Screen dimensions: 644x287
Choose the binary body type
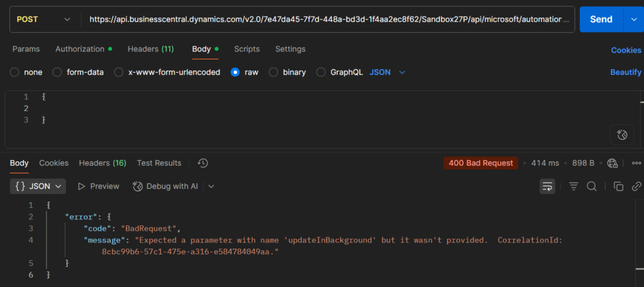pyautogui.click(x=274, y=72)
